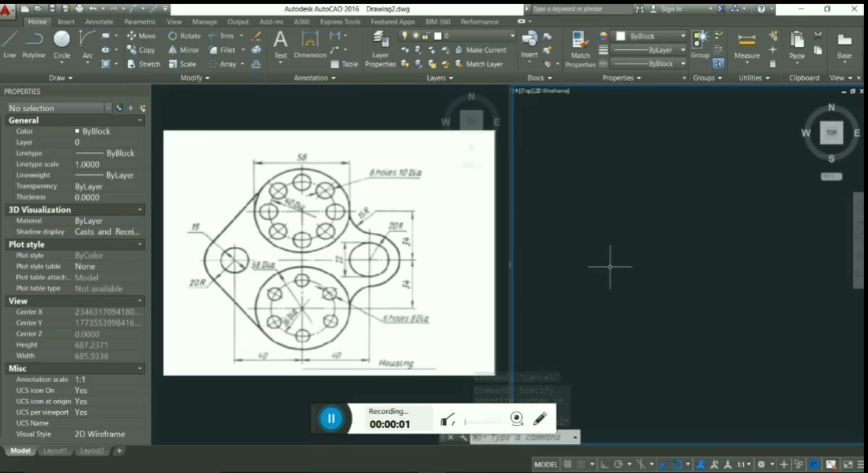Image resolution: width=868 pixels, height=473 pixels.
Task: Collapse the 3D Visualization section
Action: [x=140, y=209]
